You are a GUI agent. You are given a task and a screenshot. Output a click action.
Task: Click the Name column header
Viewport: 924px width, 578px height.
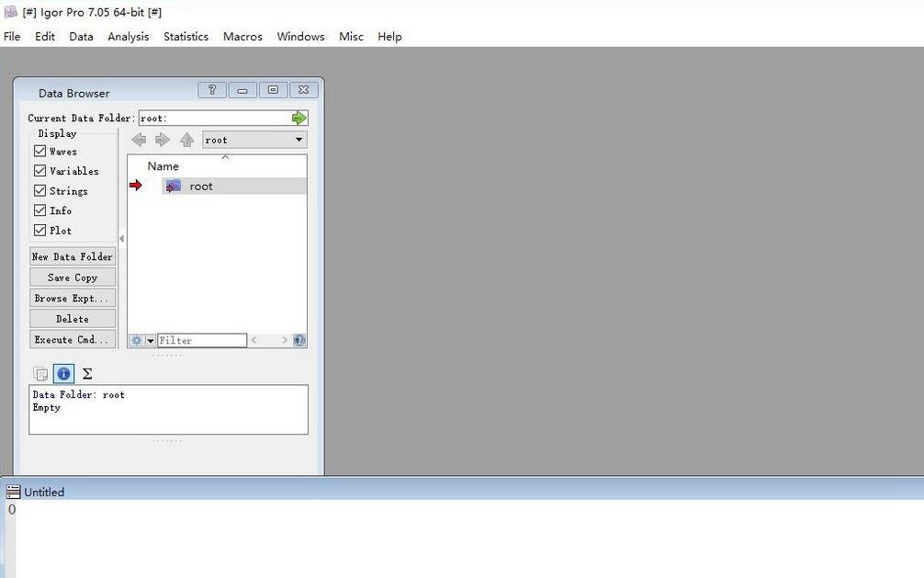163,166
